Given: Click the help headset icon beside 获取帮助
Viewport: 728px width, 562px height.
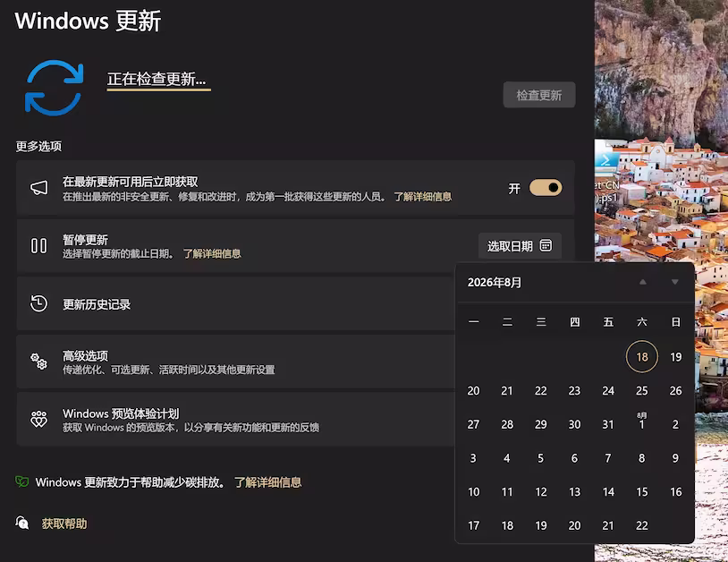Looking at the screenshot, I should click(x=21, y=523).
